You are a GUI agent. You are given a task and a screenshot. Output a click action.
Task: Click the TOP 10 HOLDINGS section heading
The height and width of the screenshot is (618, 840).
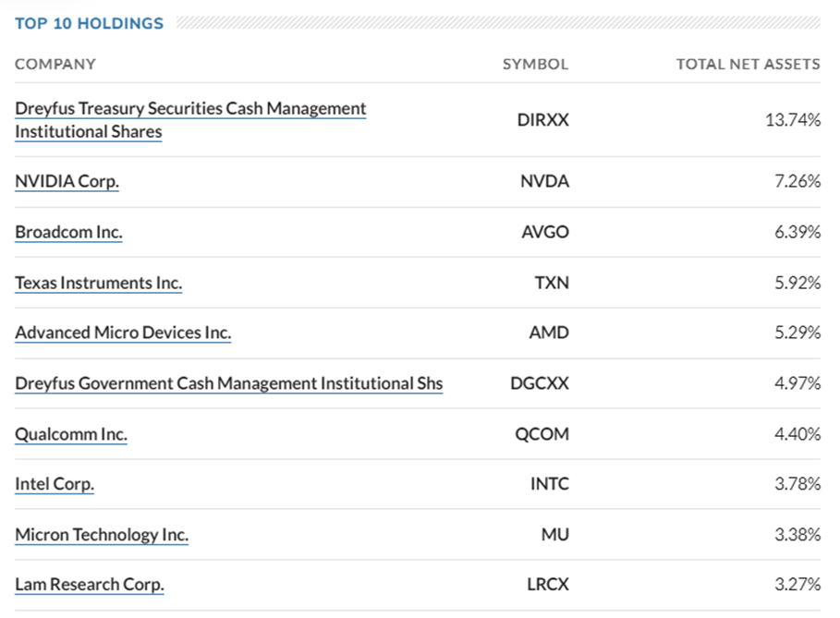(89, 23)
